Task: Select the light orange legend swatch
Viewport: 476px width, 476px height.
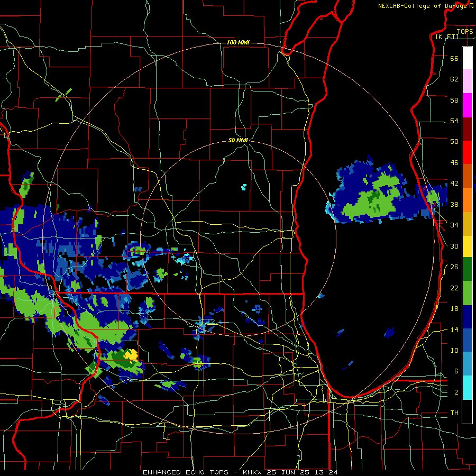Action: click(467, 200)
